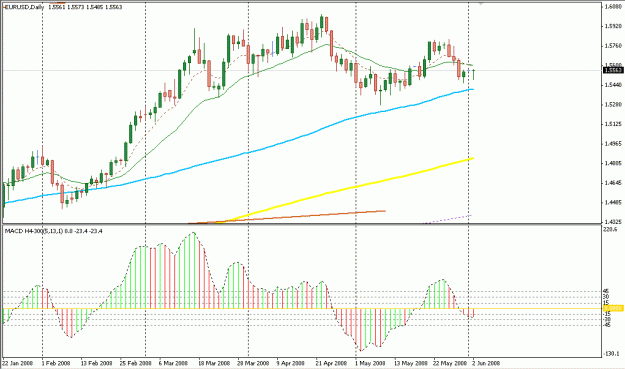The height and width of the screenshot is (369, 625).
Task: Select the 1.4645 price axis label
Action: [613, 183]
